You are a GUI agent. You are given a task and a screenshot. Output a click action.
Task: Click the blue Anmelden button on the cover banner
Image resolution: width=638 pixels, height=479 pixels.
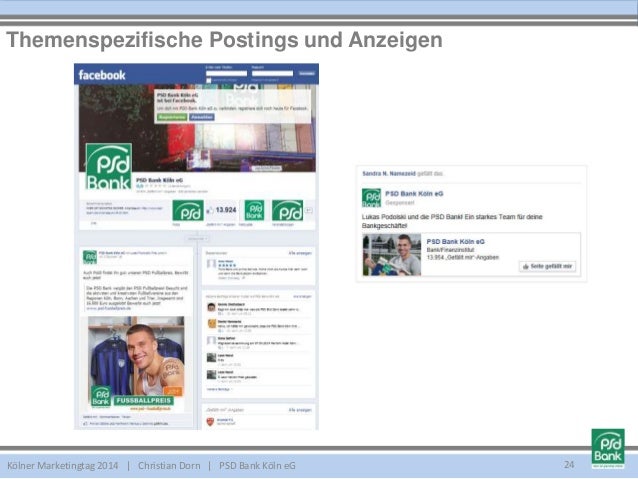click(202, 117)
